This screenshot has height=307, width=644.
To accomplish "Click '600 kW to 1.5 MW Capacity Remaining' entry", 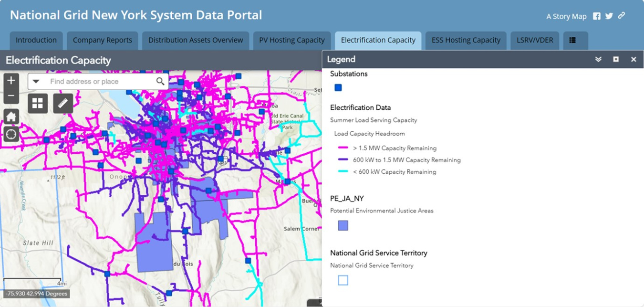I will pyautogui.click(x=407, y=160).
